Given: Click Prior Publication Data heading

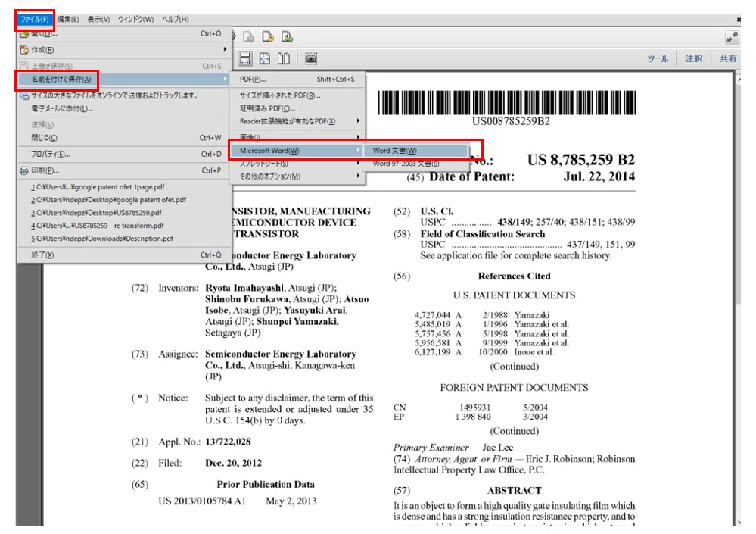Looking at the screenshot, I should point(266,484).
